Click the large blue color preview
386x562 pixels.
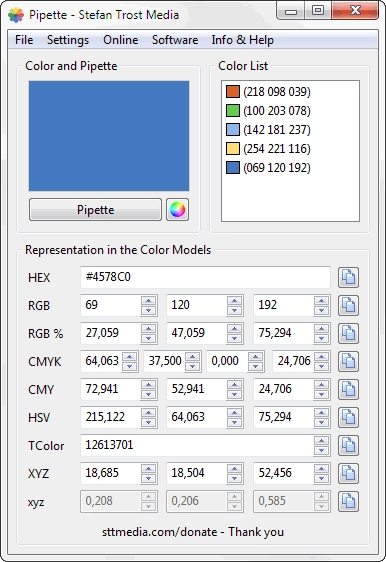click(109, 136)
